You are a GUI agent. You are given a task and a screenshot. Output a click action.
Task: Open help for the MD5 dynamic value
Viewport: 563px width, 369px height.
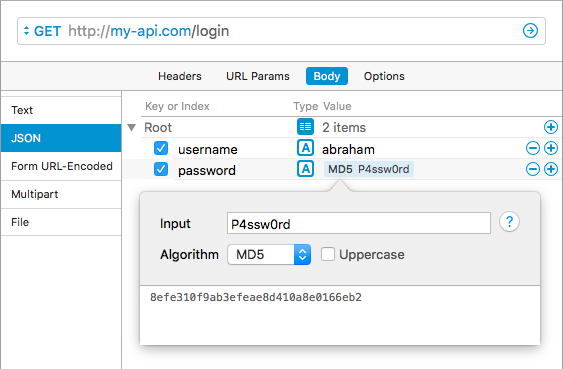pyautogui.click(x=509, y=222)
